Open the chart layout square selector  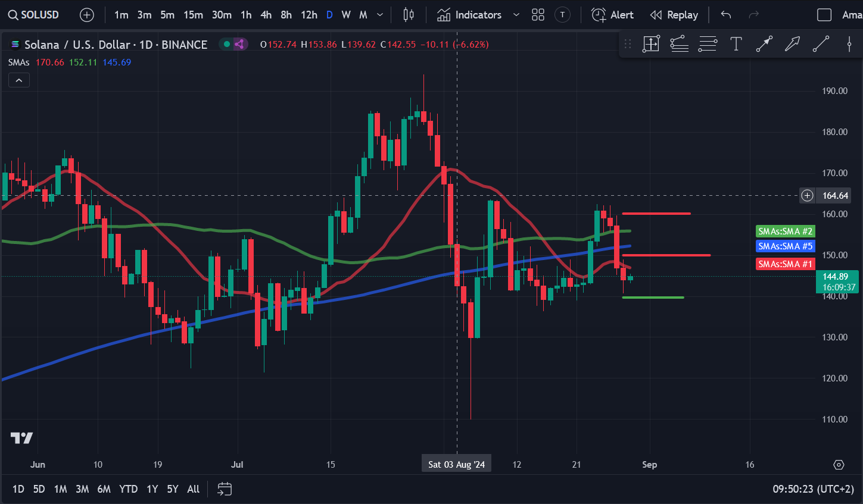pyautogui.click(x=824, y=15)
